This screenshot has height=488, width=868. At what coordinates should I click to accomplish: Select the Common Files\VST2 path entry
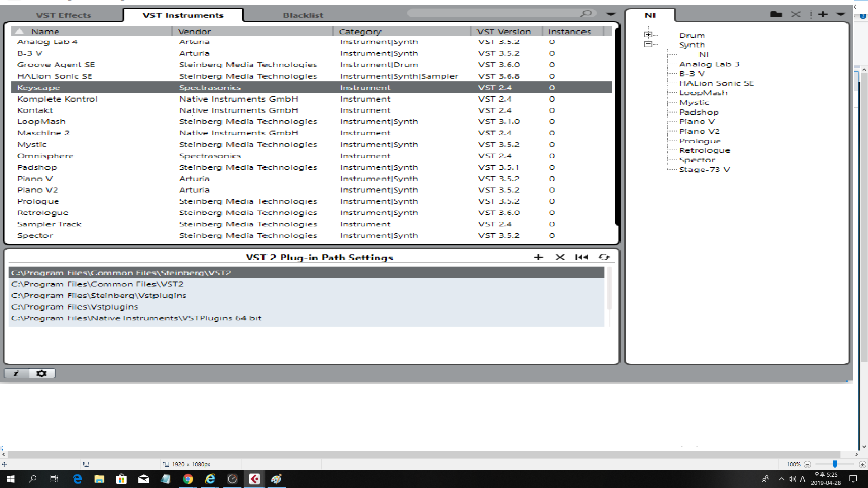coord(307,284)
